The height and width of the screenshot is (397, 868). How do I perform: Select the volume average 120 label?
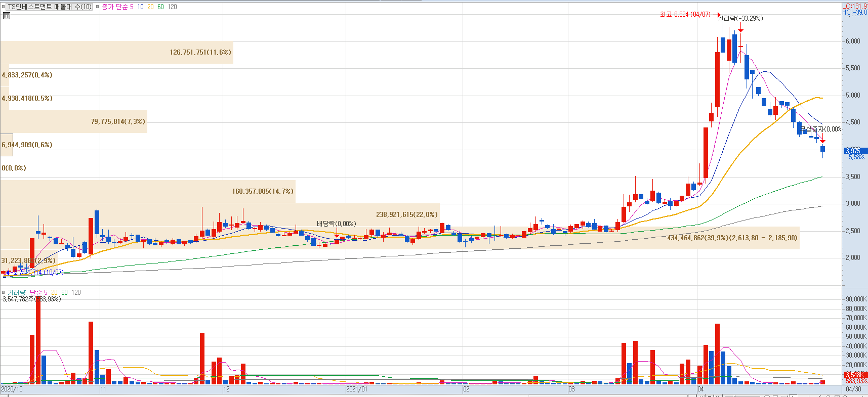76,292
